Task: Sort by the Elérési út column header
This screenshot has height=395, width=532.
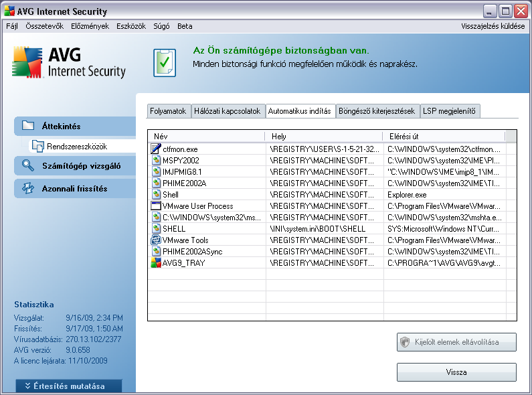Action: 444,137
